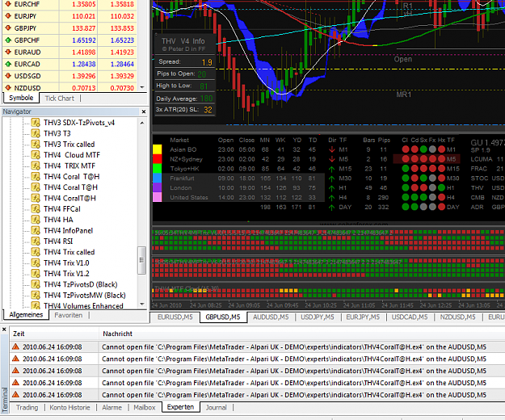505x420 pixels.
Task: Open the USDJPY,M5 chart tab
Action: (318, 317)
